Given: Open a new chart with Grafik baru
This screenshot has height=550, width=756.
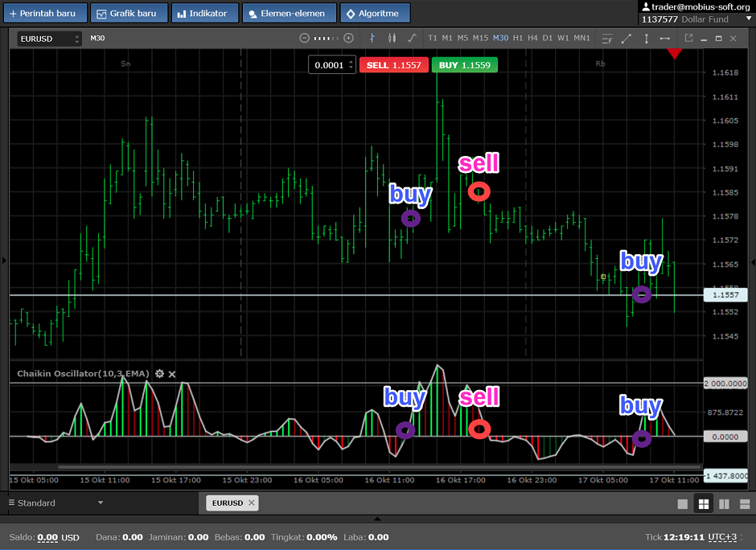Looking at the screenshot, I should coord(129,13).
